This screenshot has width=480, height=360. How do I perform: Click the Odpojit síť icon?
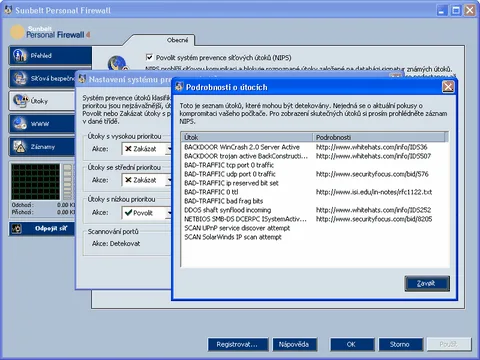coord(17,228)
